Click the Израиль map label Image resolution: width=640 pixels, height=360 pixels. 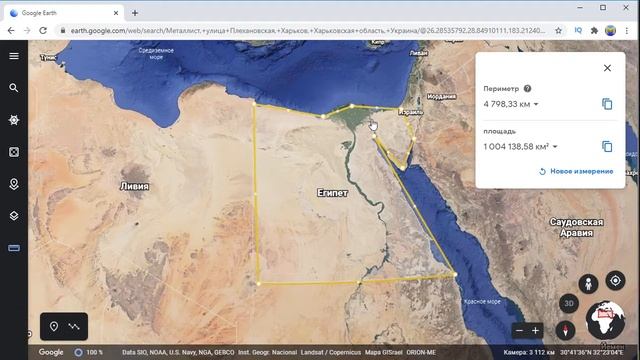tap(411, 112)
